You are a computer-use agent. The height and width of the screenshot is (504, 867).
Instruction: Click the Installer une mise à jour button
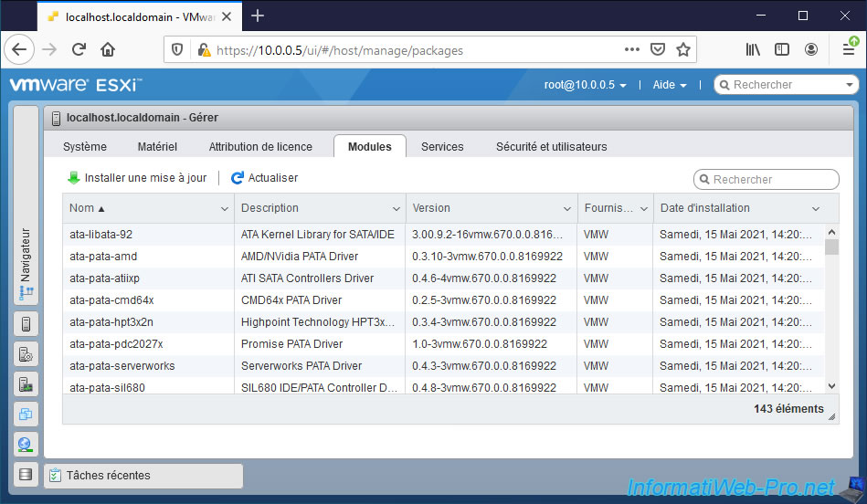pos(136,178)
